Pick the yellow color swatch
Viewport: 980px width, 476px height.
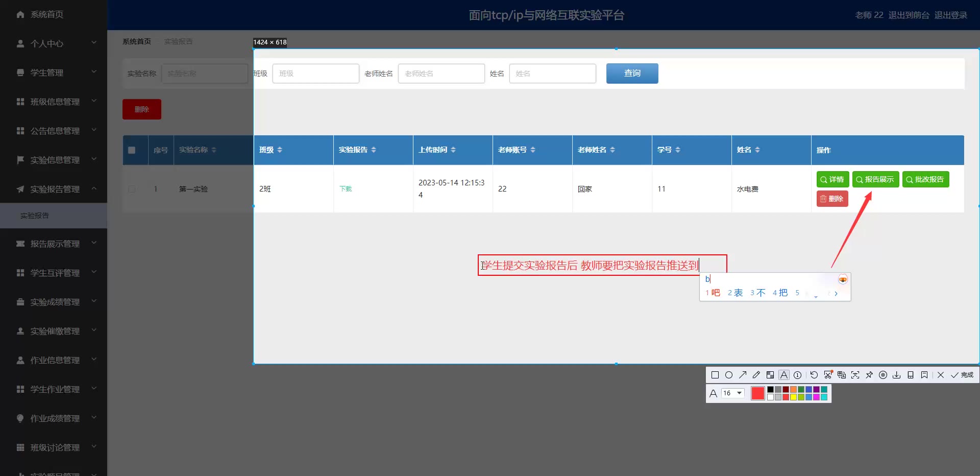tap(794, 397)
